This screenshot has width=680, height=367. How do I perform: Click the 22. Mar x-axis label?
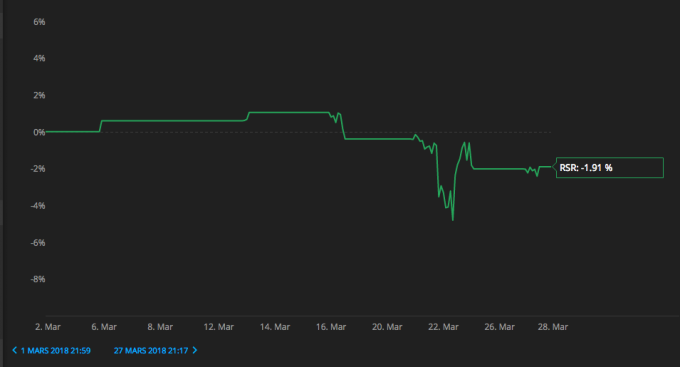click(443, 327)
